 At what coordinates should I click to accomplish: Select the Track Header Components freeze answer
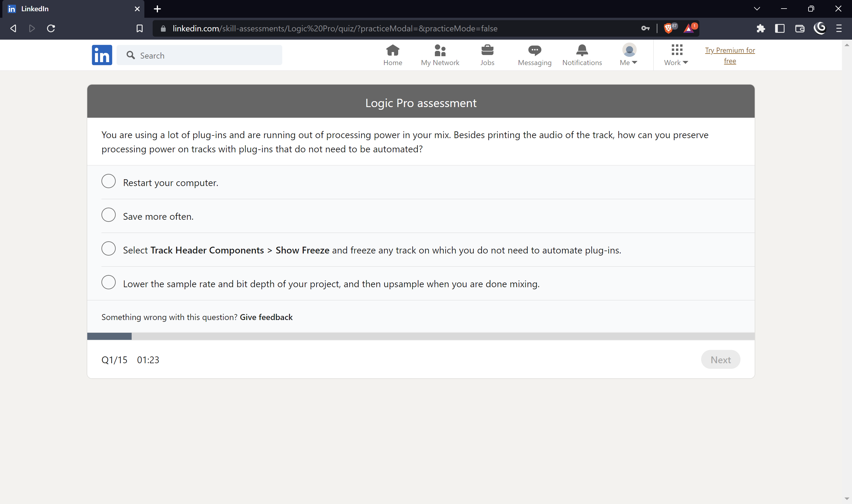[108, 248]
